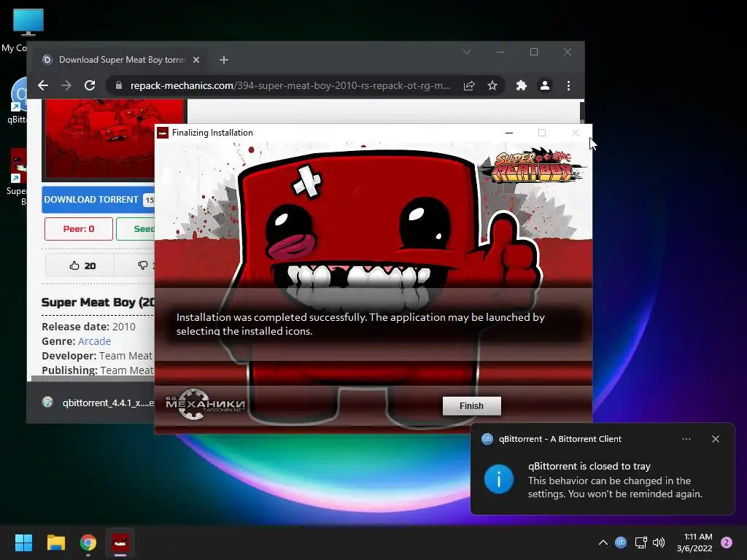This screenshot has height=560, width=747.
Task: Open Chrome profile avatar icon
Action: [544, 86]
